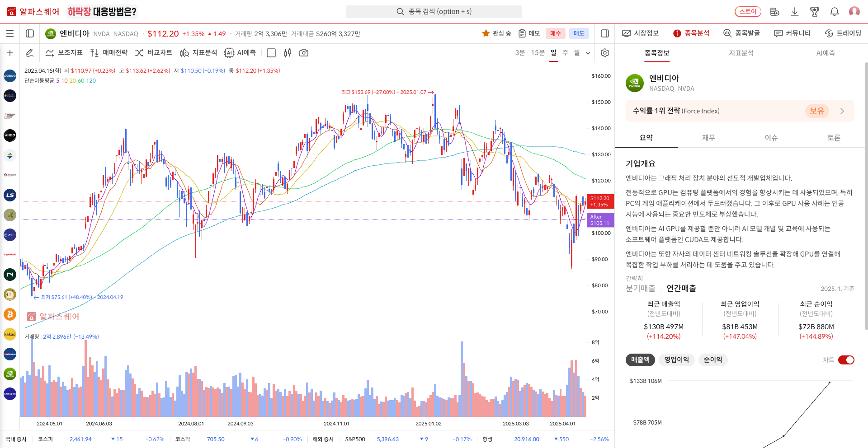Switch to 재무 financials tab

click(x=708, y=138)
